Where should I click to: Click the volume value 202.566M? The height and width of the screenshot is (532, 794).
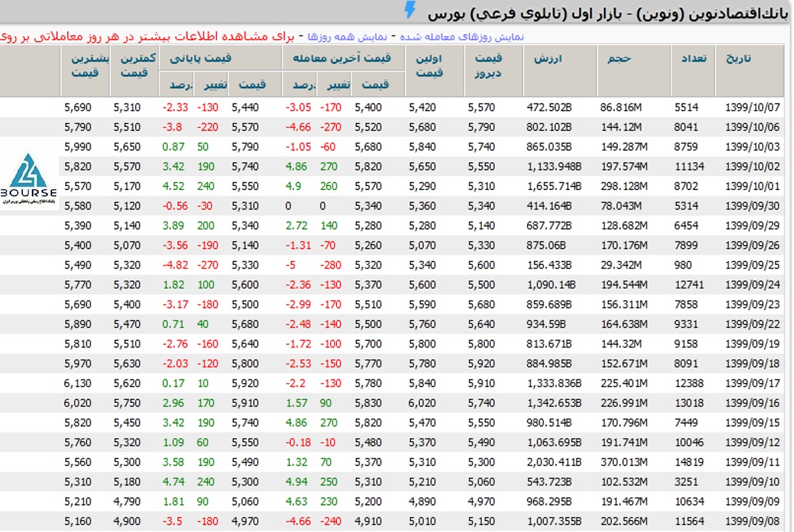tap(624, 522)
